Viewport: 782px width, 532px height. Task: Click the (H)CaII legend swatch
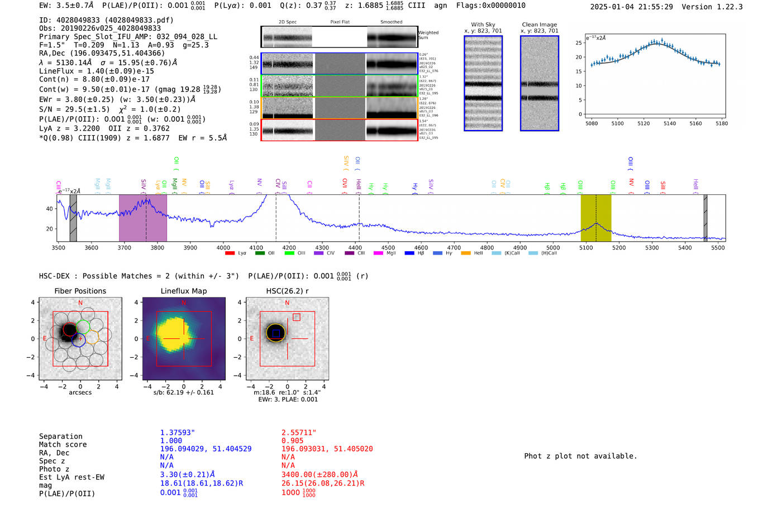[533, 253]
